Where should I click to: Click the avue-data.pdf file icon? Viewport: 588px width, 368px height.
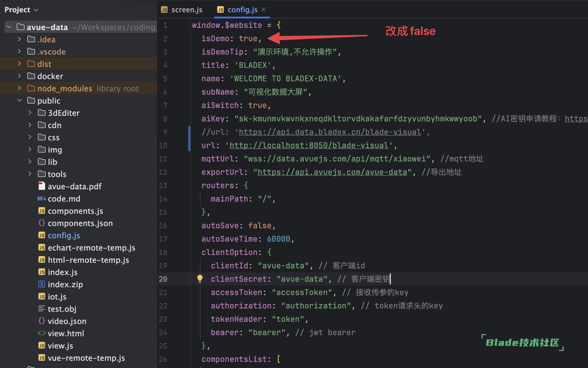[x=41, y=186]
